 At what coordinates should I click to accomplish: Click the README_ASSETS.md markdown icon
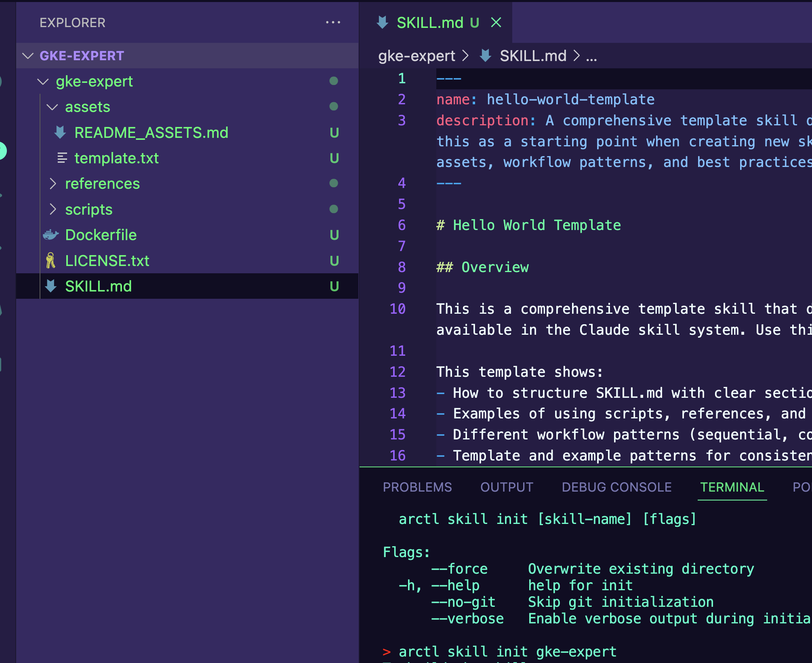60,133
